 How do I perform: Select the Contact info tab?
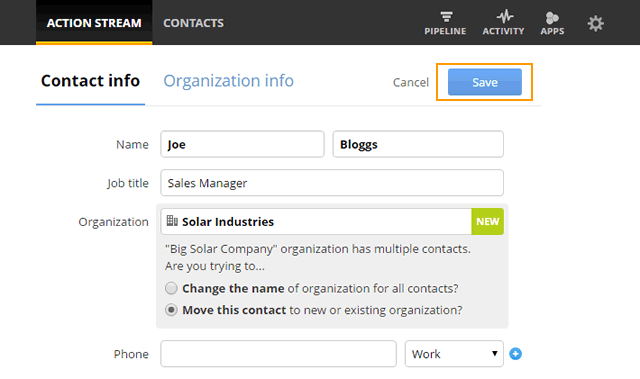pyautogui.click(x=90, y=81)
